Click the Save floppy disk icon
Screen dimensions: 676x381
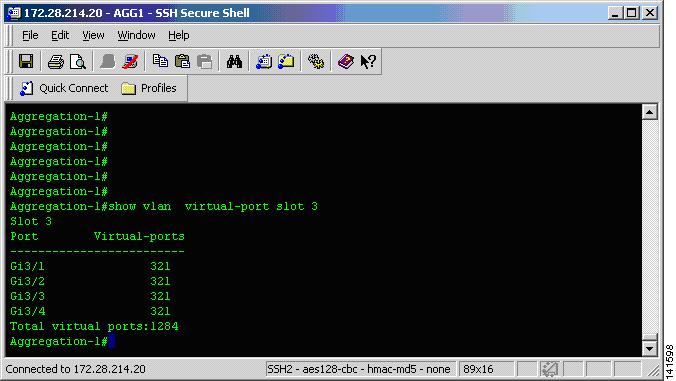point(26,62)
